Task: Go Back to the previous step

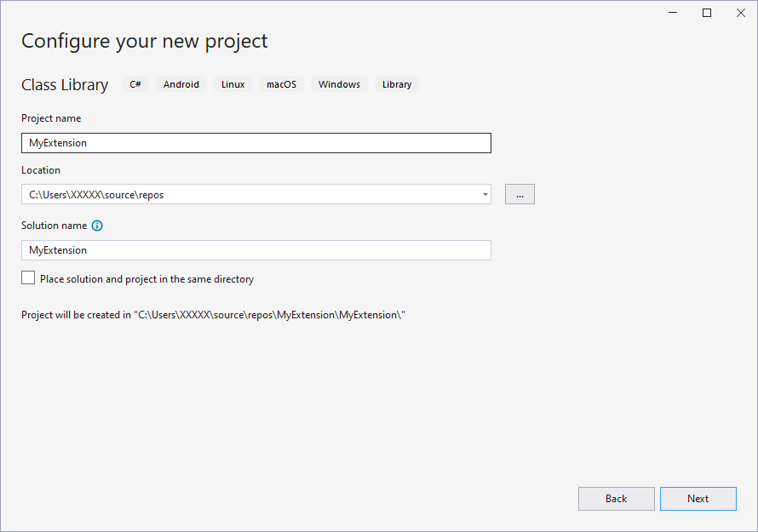Action: [x=617, y=499]
